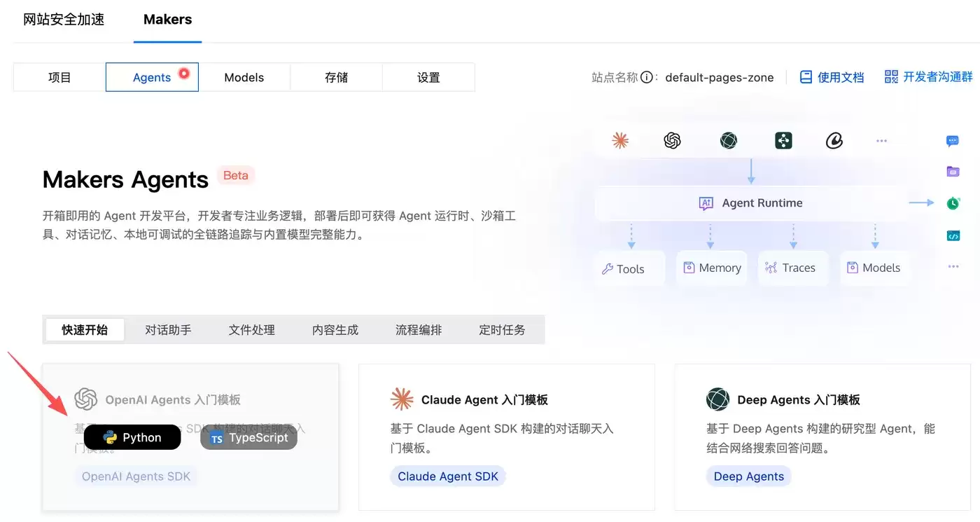Click the ellipsis below the code icon
This screenshot has width=980, height=522.
pos(953,267)
